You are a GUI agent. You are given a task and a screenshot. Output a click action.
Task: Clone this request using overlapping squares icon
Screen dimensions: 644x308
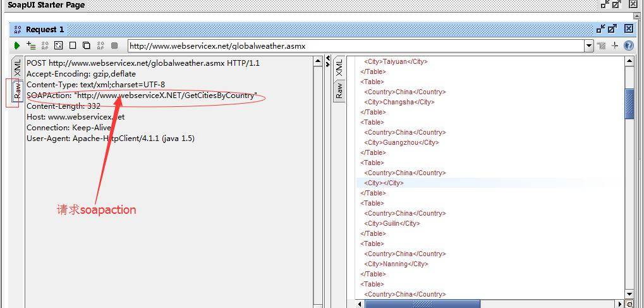(87, 46)
